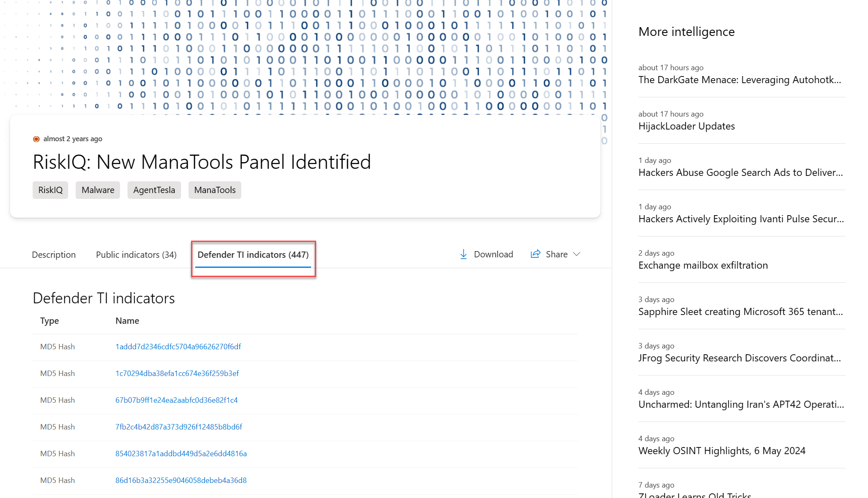
Task: Click the More intelligence heading
Action: pos(687,32)
